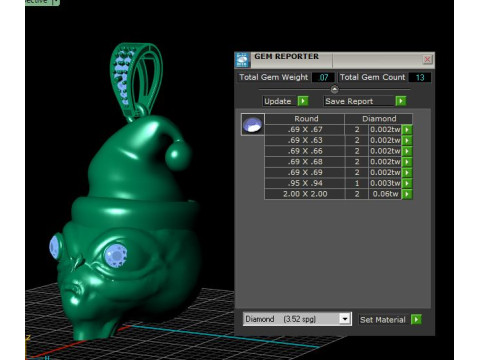Click the Total Gem Weight value field

pyautogui.click(x=323, y=77)
